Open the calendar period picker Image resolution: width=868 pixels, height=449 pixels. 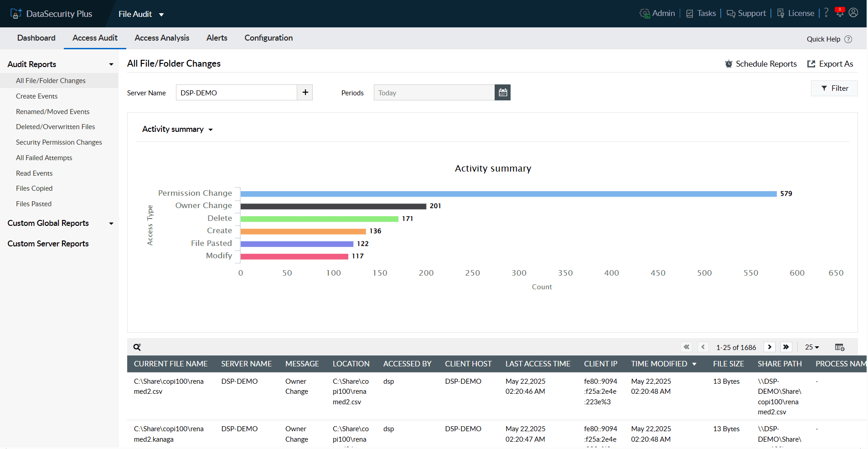502,93
